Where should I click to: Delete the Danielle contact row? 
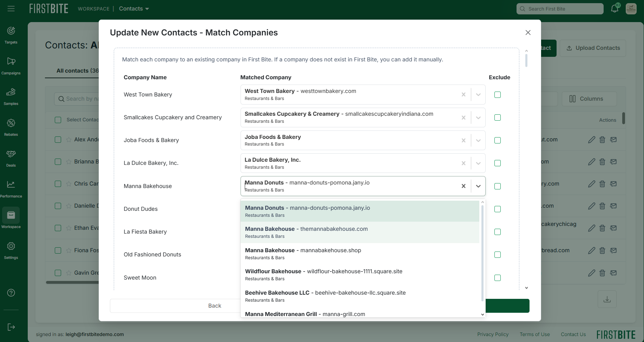[602, 206]
